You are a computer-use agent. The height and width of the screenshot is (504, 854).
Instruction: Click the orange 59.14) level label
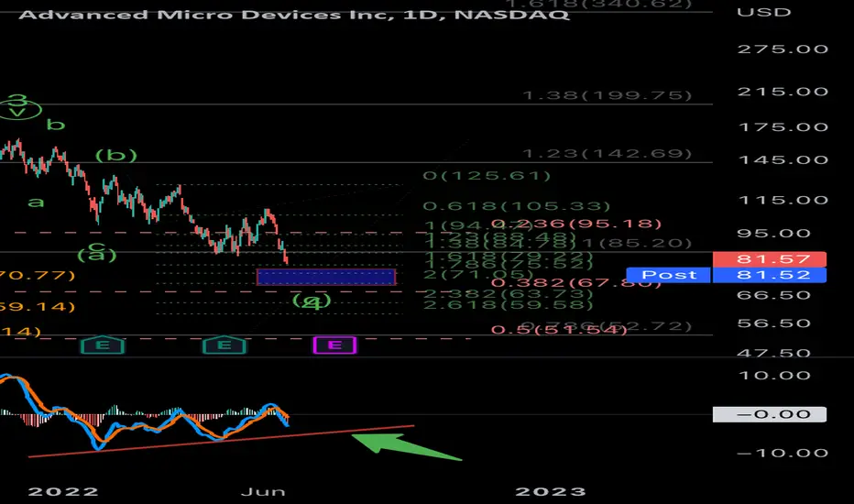(x=37, y=306)
